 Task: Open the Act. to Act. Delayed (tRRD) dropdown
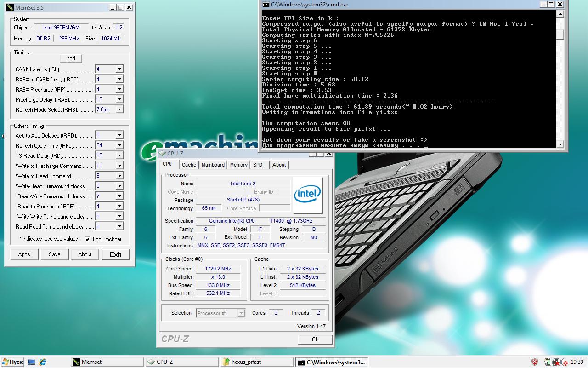point(119,135)
